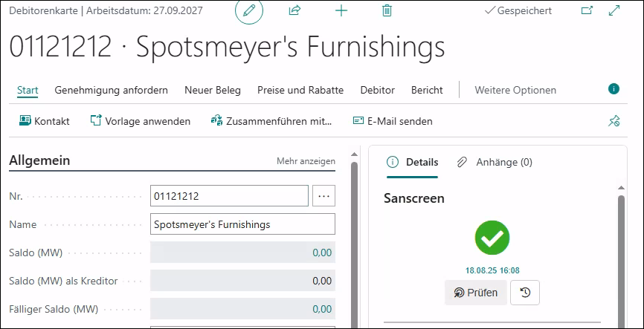Open the Preise und Rabatte menu
This screenshot has height=329, width=644.
300,90
